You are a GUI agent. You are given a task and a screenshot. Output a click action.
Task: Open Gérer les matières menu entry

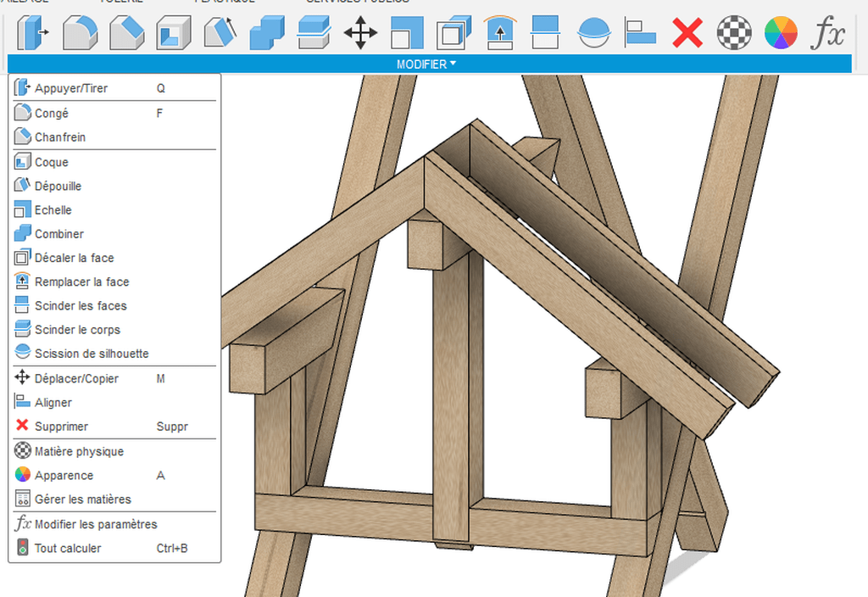(x=114, y=499)
